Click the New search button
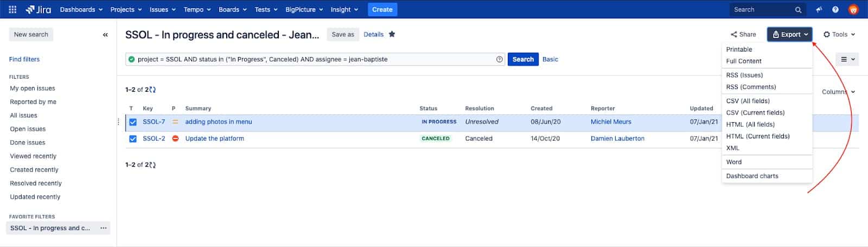Viewport: 868px width, 247px height. tap(31, 34)
